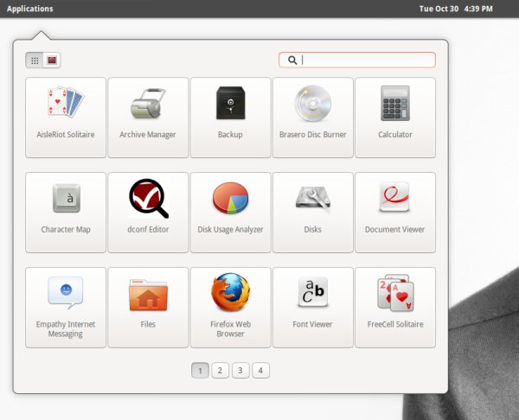Open Document Viewer
Viewport: 519px width, 420px height.
395,213
